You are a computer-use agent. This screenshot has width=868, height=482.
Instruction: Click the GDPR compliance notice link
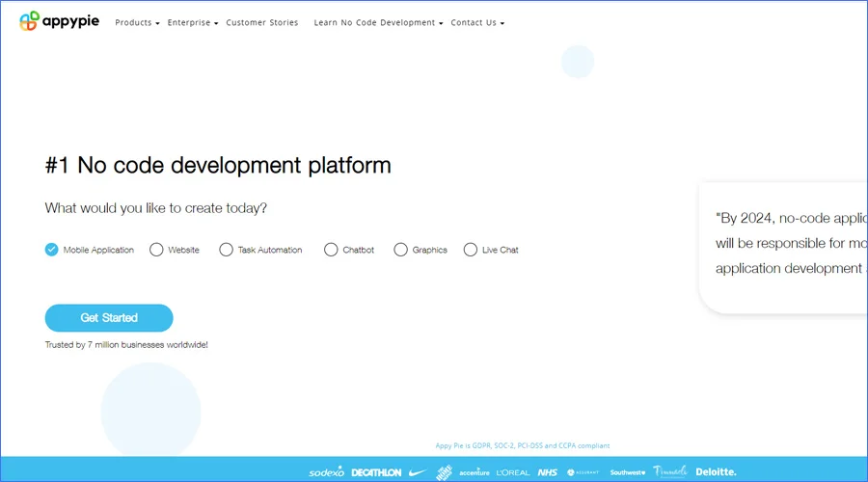[522, 445]
